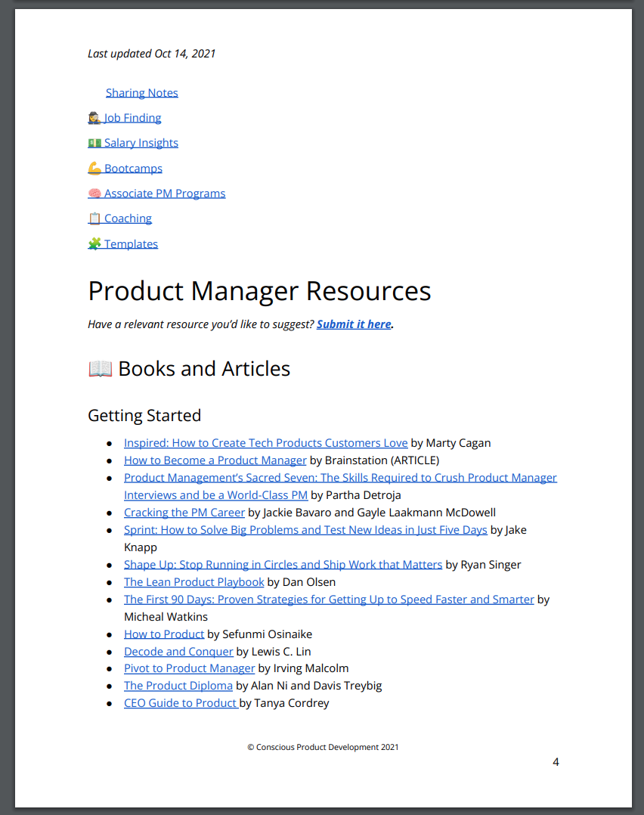
Task: Click the Last updated Oct 14, 2021 text
Action: (151, 54)
